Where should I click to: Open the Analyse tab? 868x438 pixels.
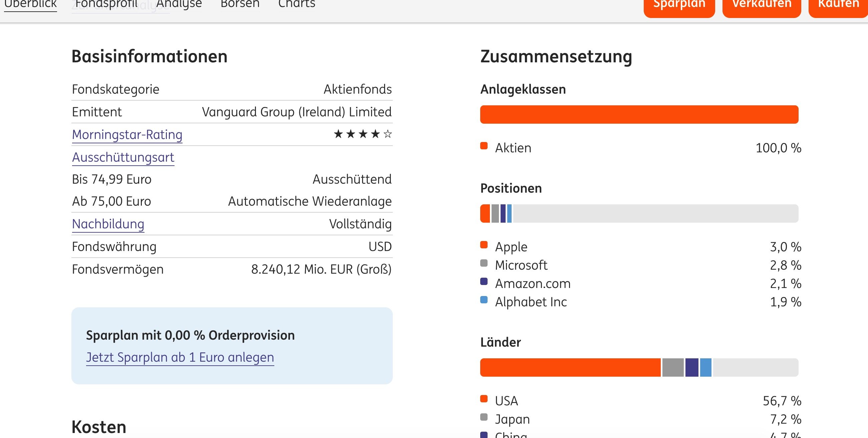click(x=179, y=4)
